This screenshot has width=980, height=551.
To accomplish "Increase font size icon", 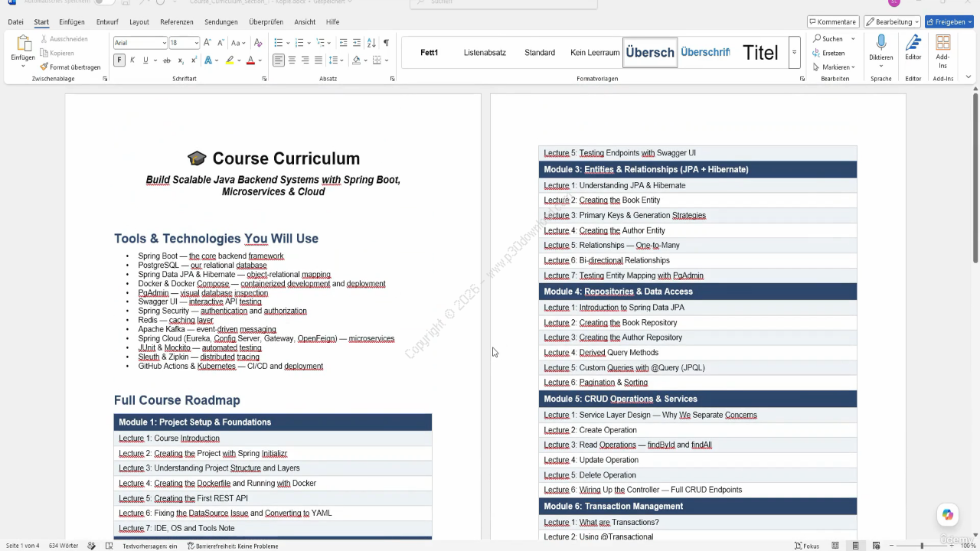I will click(208, 43).
